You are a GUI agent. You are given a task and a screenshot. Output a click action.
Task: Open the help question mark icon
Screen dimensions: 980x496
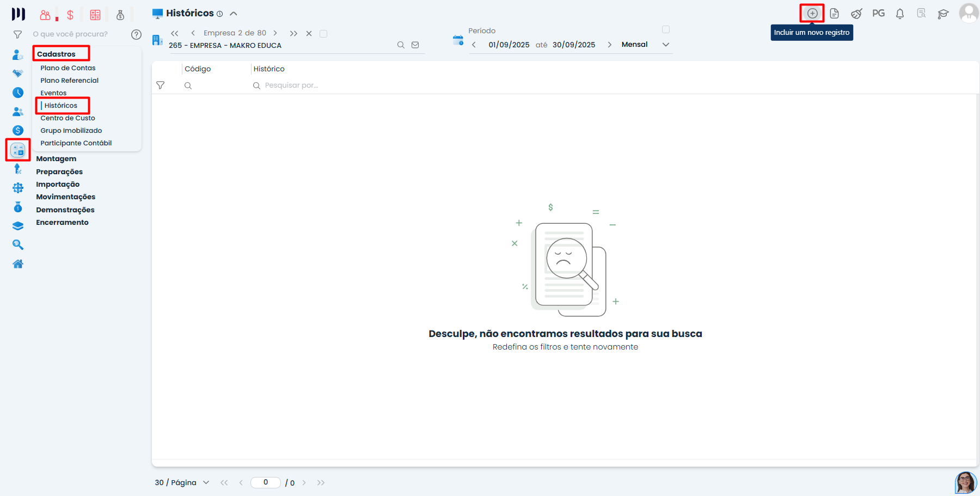[x=136, y=34]
